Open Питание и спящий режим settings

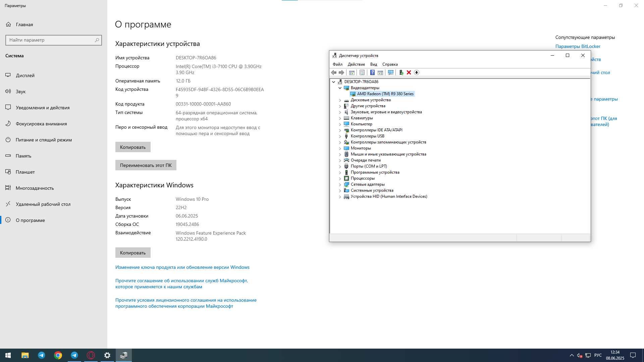[x=54, y=140]
